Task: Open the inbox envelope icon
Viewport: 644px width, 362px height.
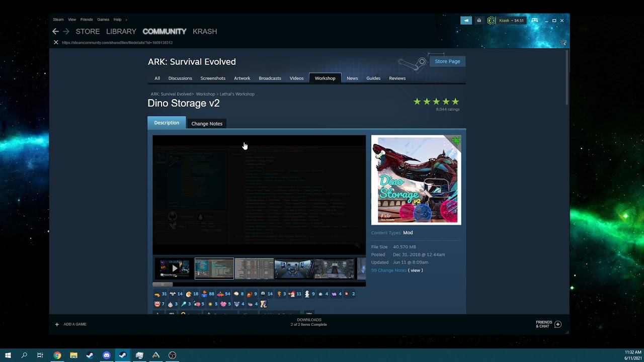Action: tap(479, 21)
